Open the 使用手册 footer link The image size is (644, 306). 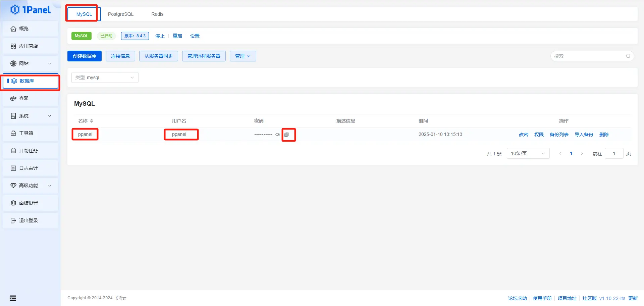tap(542, 298)
